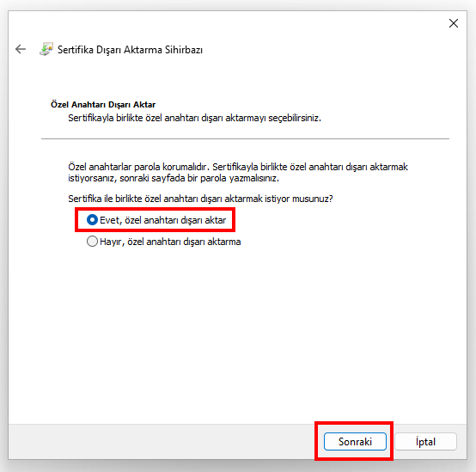Viewport: 476px width, 472px height.
Task: Continue with the Sonraki button
Action: point(355,442)
